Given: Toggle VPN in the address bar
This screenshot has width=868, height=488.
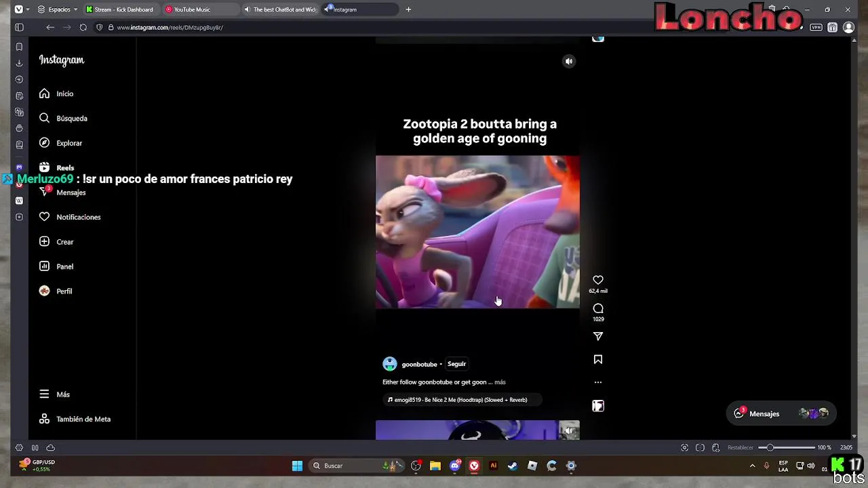Looking at the screenshot, I should coord(816,27).
